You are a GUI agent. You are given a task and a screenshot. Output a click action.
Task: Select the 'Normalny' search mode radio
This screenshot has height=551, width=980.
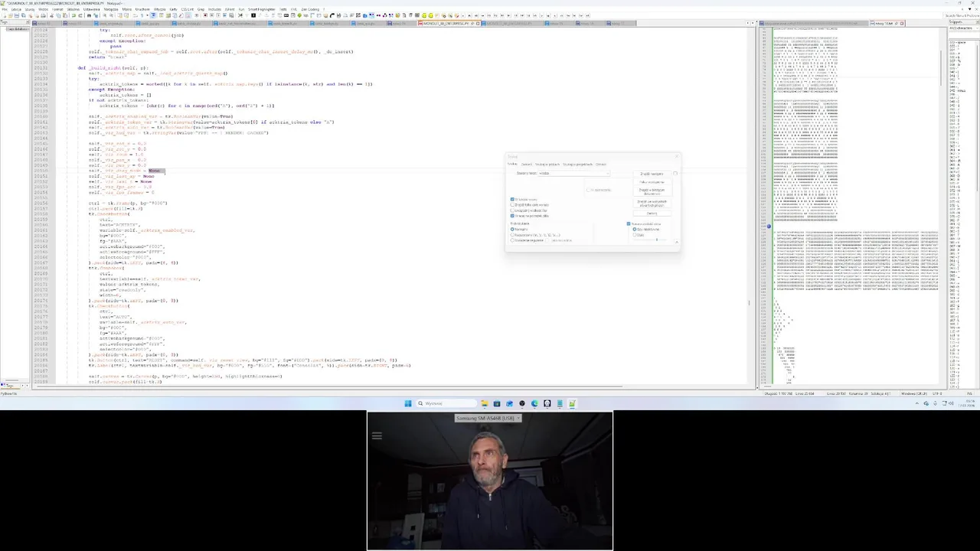(512, 229)
